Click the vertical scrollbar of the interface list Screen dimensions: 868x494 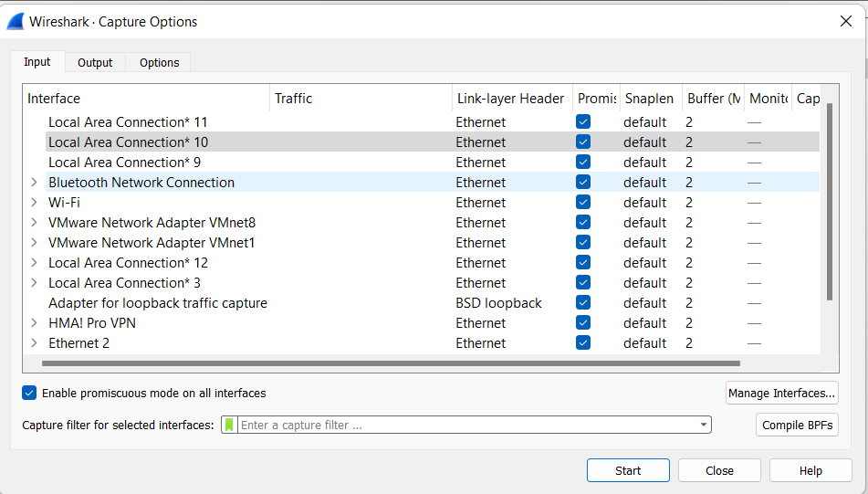click(x=829, y=201)
